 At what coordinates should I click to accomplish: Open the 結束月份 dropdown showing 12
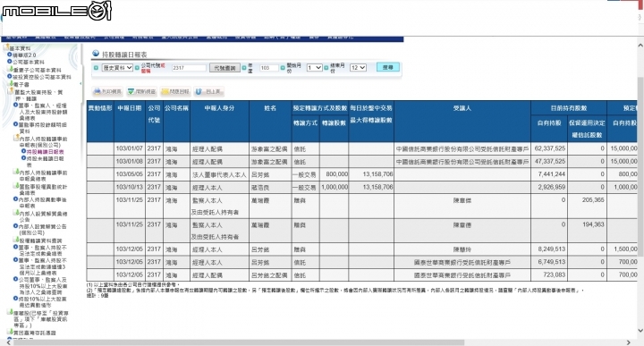tap(358, 68)
